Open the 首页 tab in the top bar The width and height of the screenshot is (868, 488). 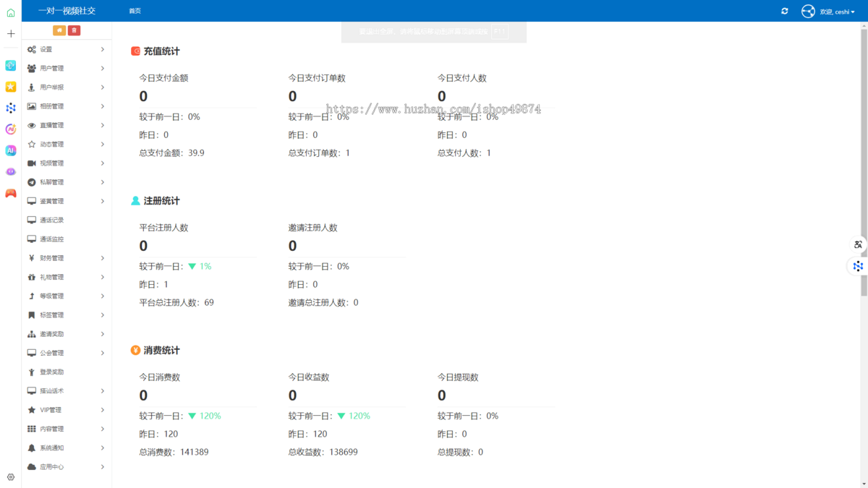(x=135, y=11)
